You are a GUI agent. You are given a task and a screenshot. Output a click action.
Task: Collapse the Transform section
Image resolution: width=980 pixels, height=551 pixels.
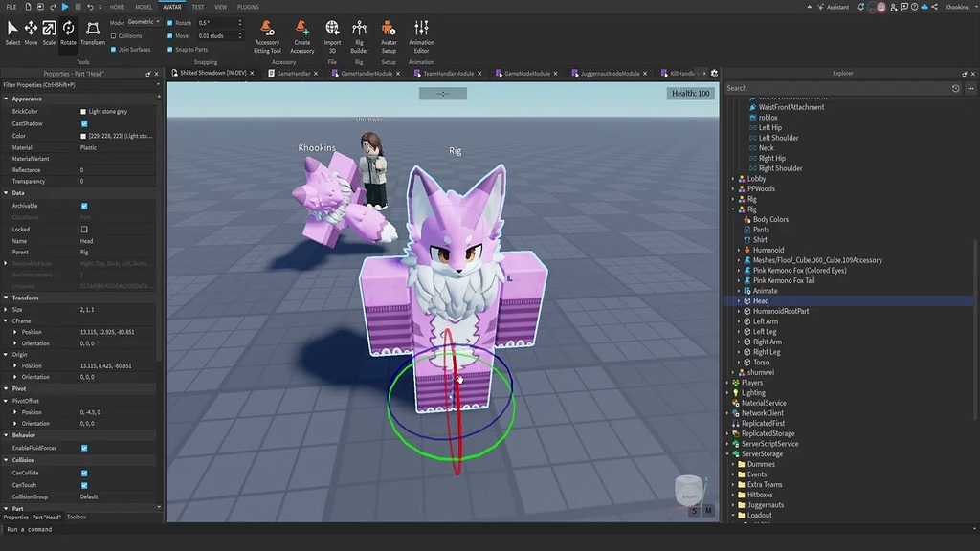coord(7,298)
